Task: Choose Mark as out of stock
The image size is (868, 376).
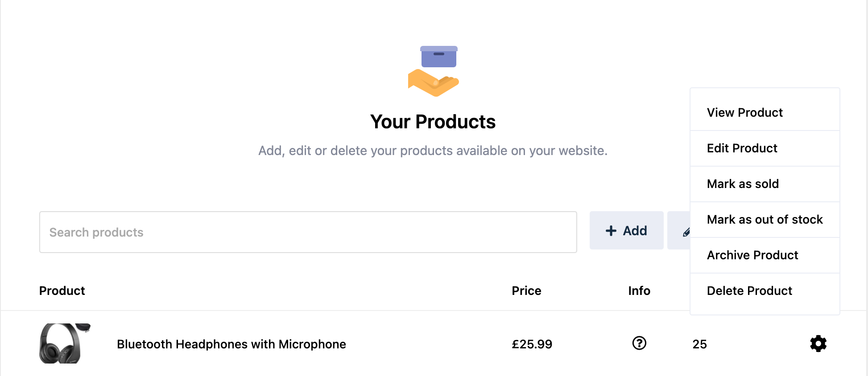Action: click(765, 220)
